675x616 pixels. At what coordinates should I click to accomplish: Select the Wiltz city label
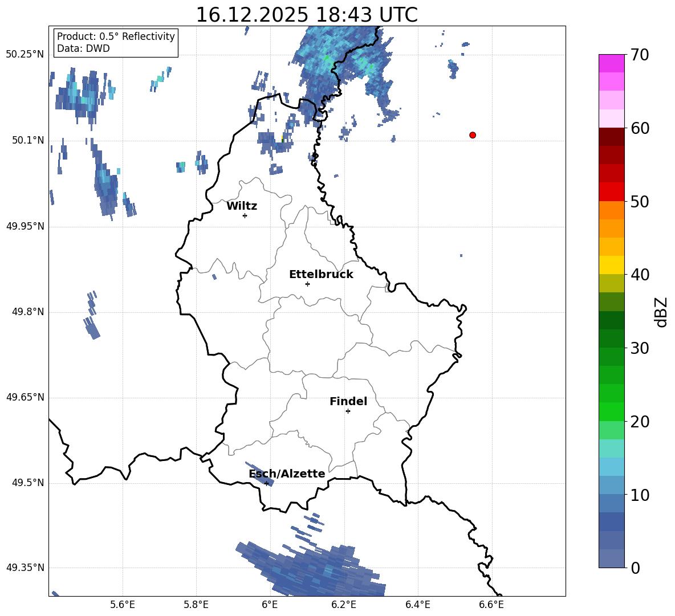click(242, 206)
